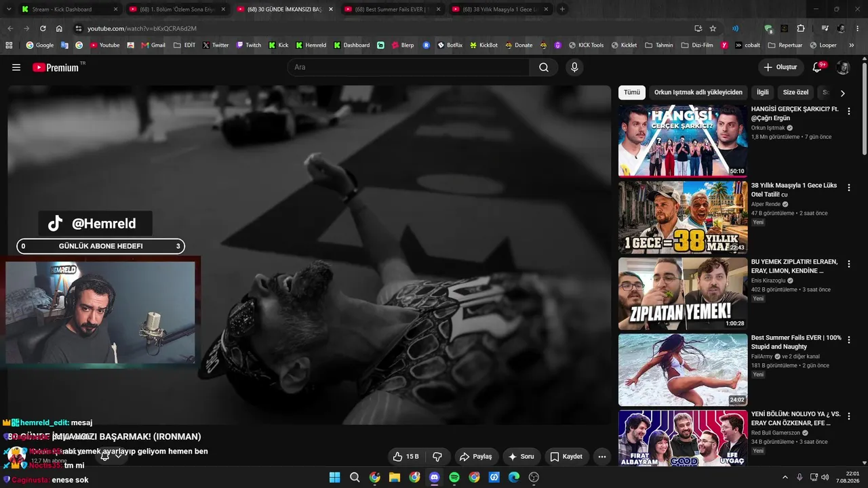Open options for Best Summer Fails video
This screenshot has width=868, height=488.
848,340
